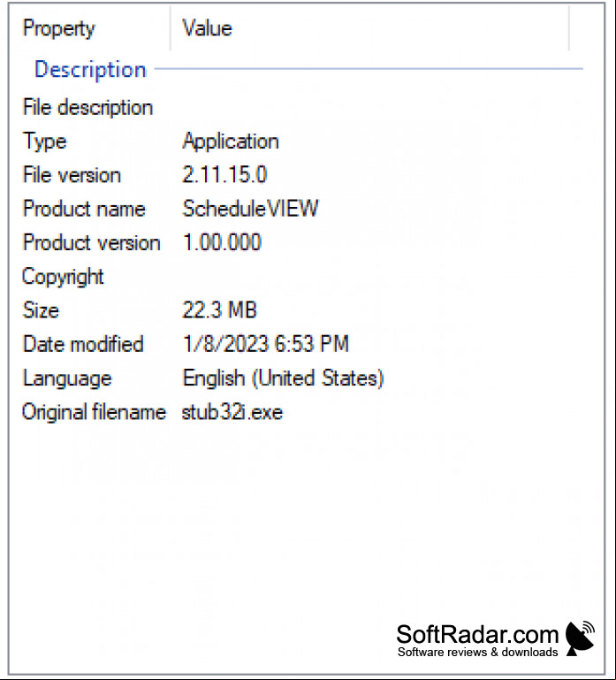
Task: Collapse the Description group header
Action: pyautogui.click(x=90, y=70)
